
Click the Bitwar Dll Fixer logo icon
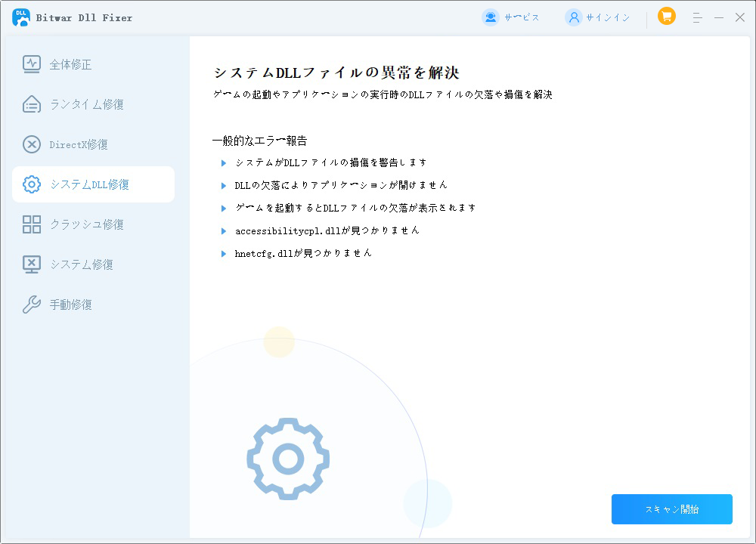coord(21,17)
